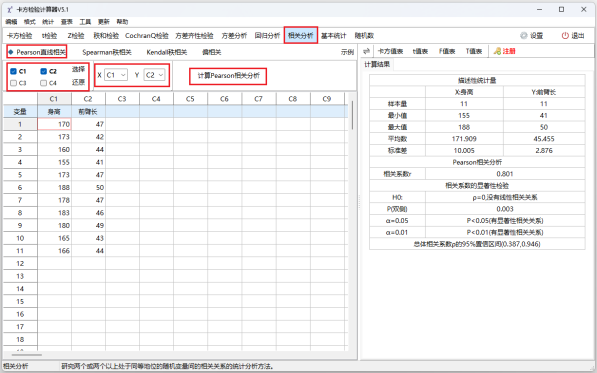The width and height of the screenshot is (597, 373).
Task: Select the Pearson直线相关 radio option
Action: click(37, 52)
